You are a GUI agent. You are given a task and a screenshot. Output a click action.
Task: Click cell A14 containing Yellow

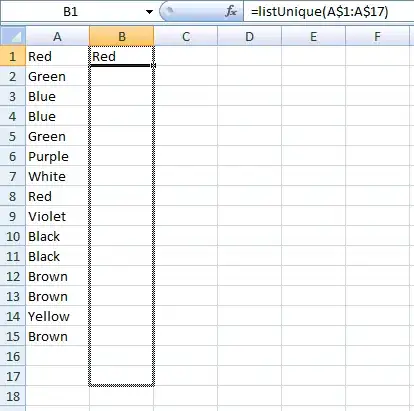[57, 316]
